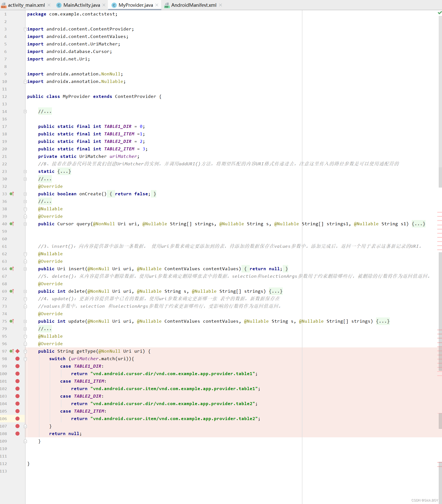Click the folded {...} placeholder after static
The width and height of the screenshot is (442, 504).
pyautogui.click(x=64, y=171)
